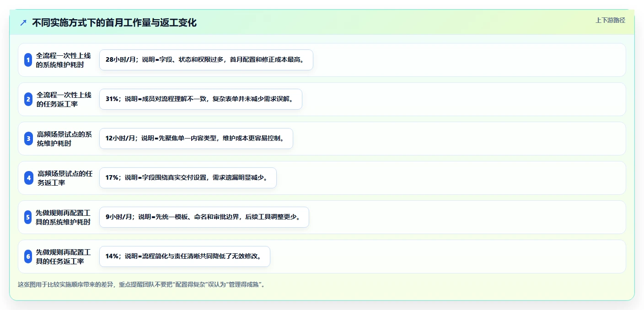Click the blue number 3 badge

[28, 139]
